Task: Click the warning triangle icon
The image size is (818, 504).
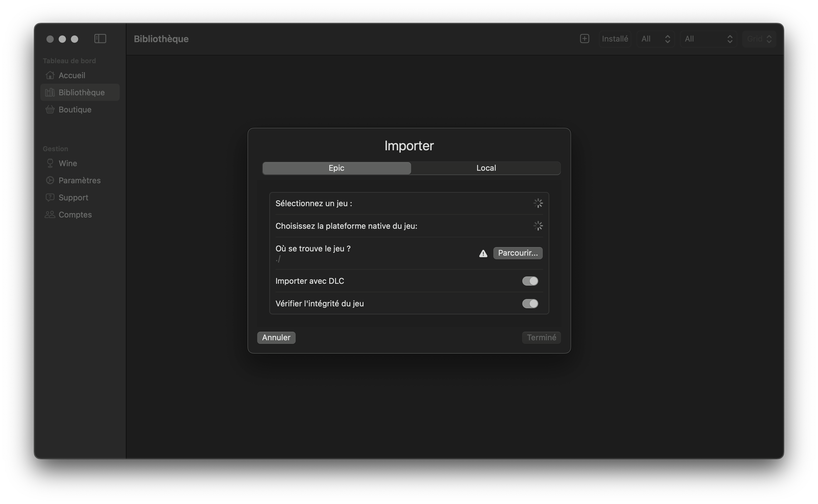Action: [483, 254]
